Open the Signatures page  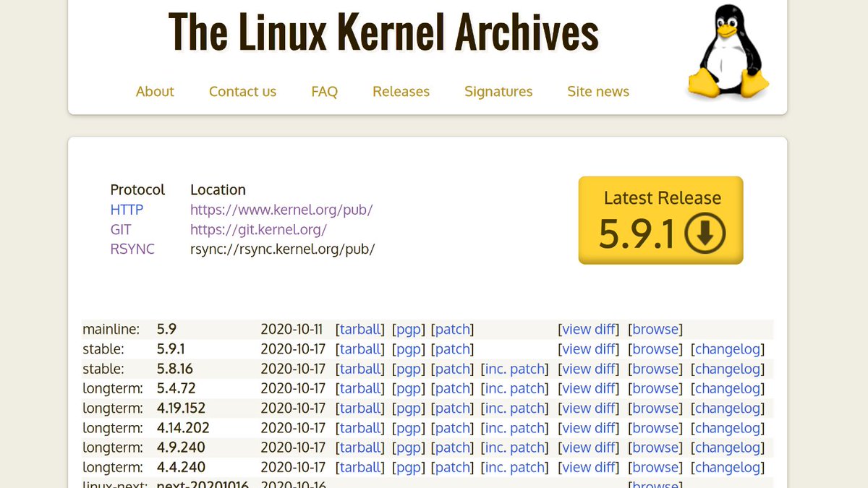pos(498,91)
